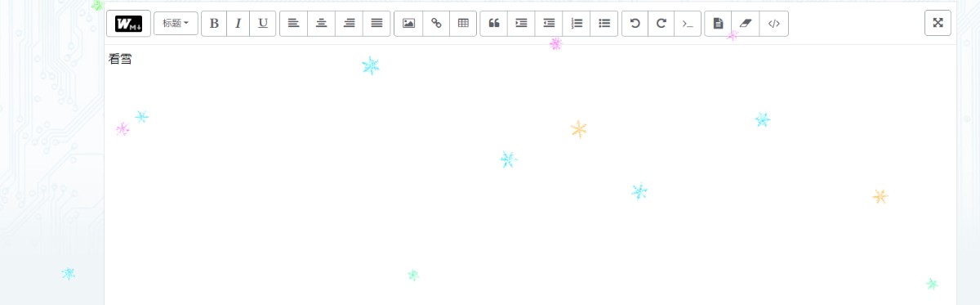The width and height of the screenshot is (980, 305).
Task: Insert a code block
Action: (x=688, y=24)
